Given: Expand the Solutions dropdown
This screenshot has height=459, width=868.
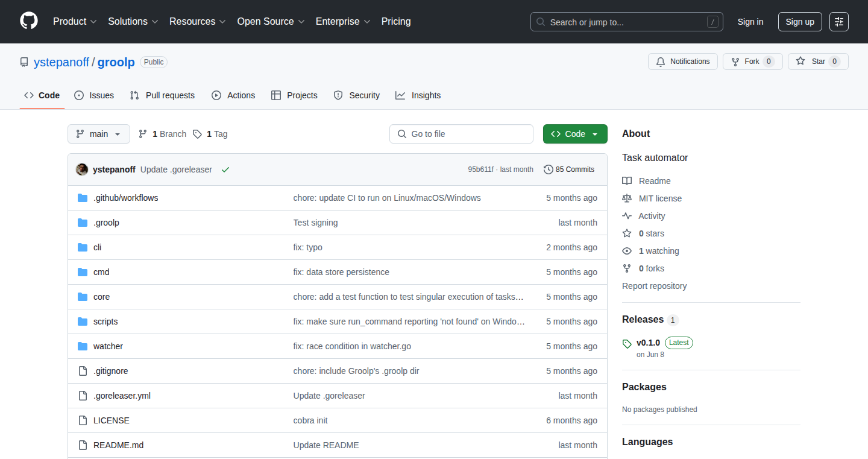Looking at the screenshot, I should 133,21.
